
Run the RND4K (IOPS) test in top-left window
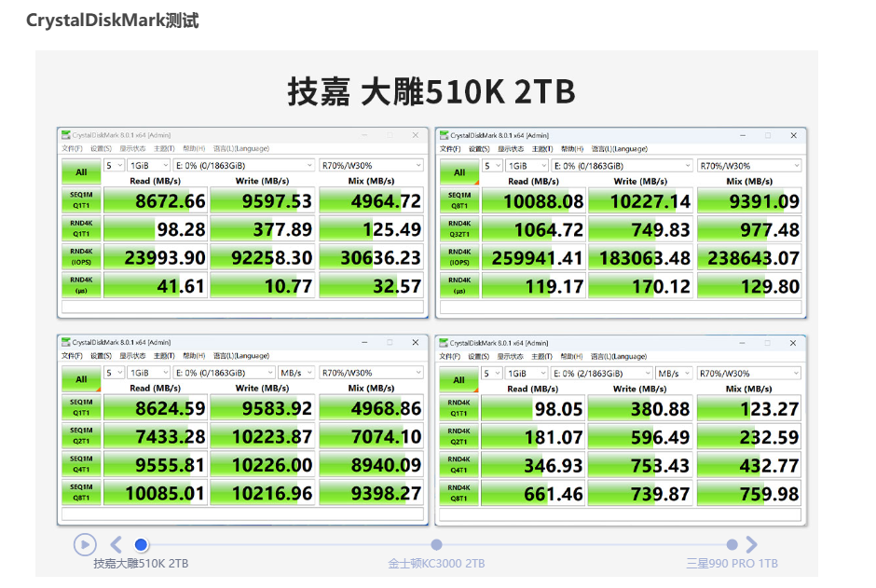tap(81, 256)
